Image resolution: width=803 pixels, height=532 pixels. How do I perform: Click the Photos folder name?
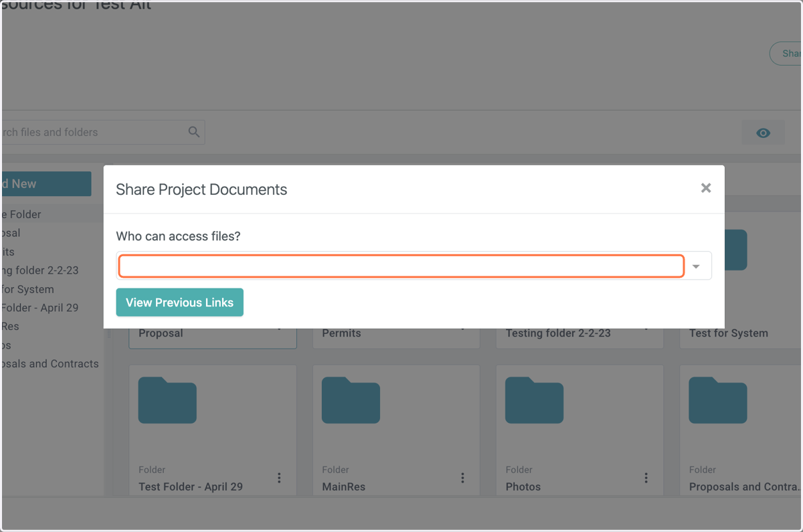(523, 486)
